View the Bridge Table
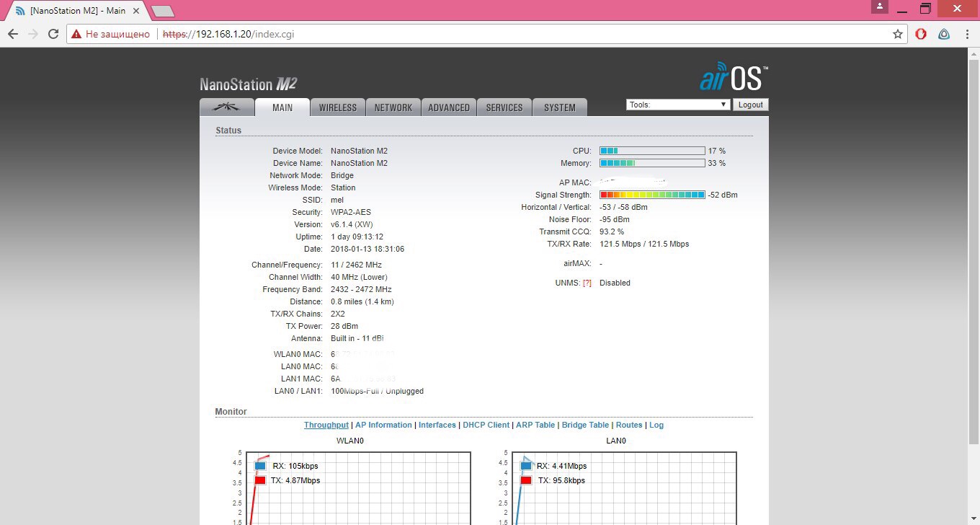 (x=585, y=425)
